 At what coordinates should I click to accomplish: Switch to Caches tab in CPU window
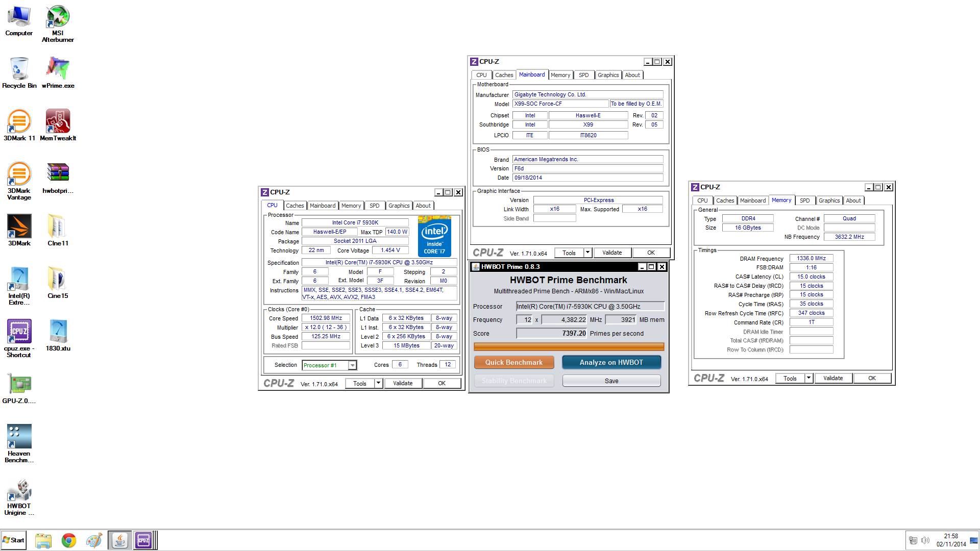click(295, 206)
